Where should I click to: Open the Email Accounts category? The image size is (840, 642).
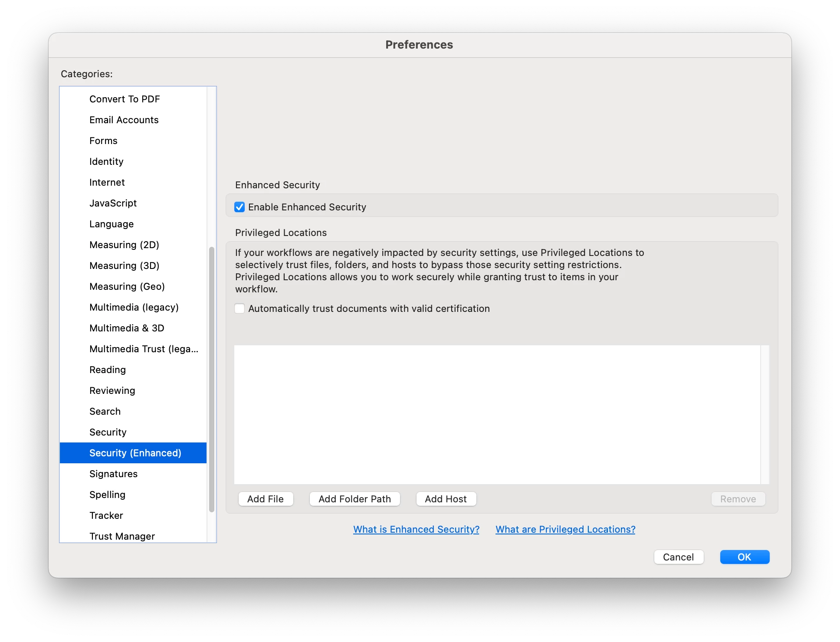point(124,120)
